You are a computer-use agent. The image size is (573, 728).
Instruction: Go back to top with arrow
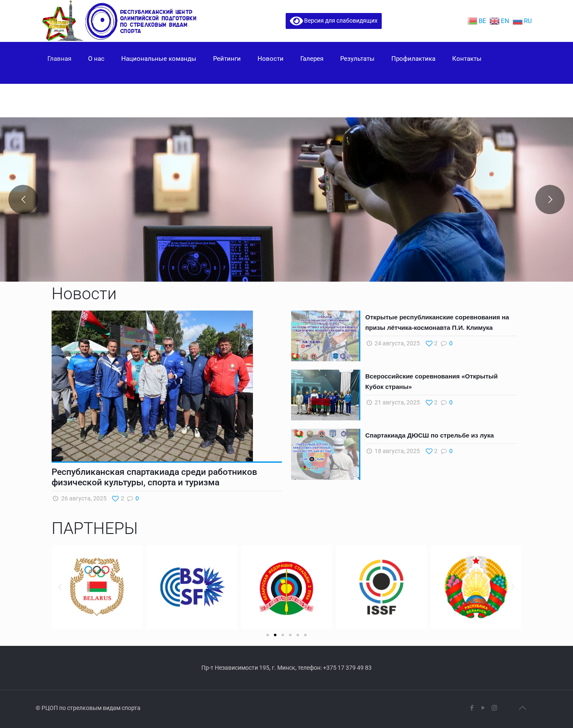point(522,708)
